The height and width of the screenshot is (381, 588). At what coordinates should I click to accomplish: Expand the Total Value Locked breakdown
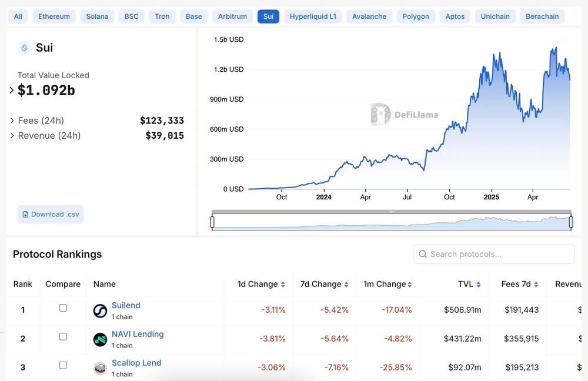(12, 91)
